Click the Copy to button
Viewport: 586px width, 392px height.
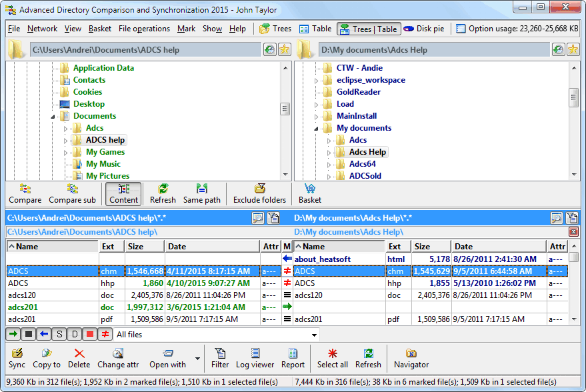[47, 359]
